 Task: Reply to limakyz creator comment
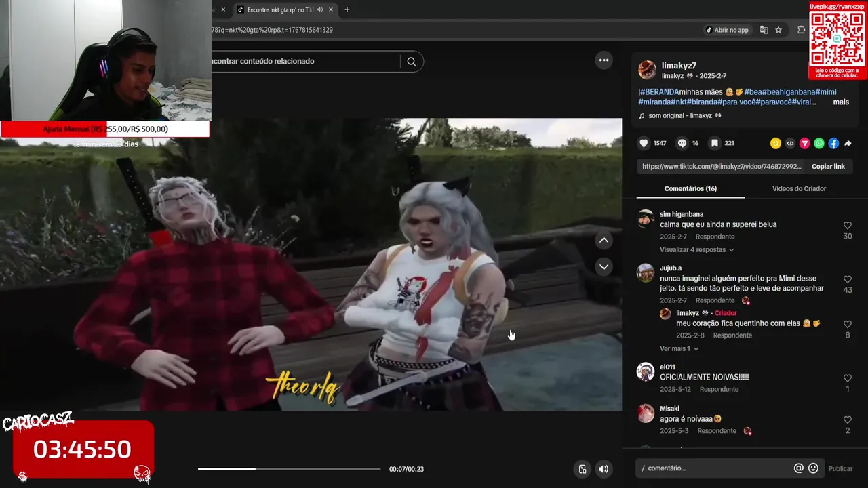point(732,335)
